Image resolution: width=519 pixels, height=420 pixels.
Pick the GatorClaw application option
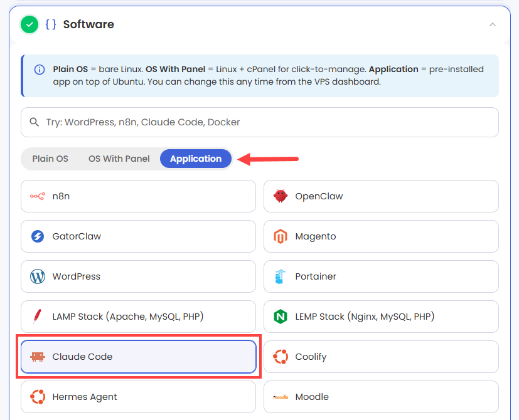click(x=138, y=236)
